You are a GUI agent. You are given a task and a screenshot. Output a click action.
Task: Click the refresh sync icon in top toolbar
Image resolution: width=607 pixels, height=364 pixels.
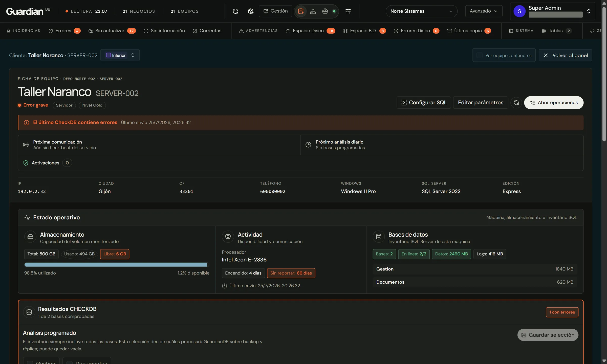(235, 11)
